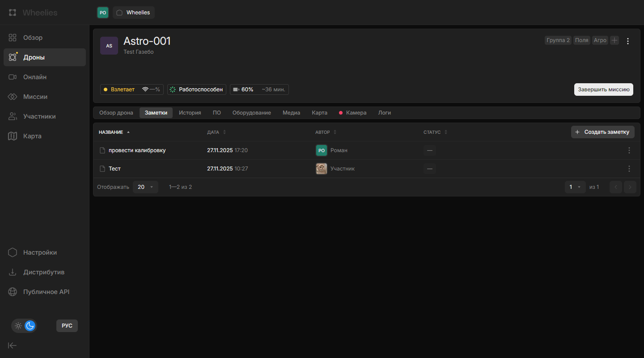Viewport: 644px width, 358px height.
Task: Click the Дистрибутив download icon
Action: click(x=13, y=272)
